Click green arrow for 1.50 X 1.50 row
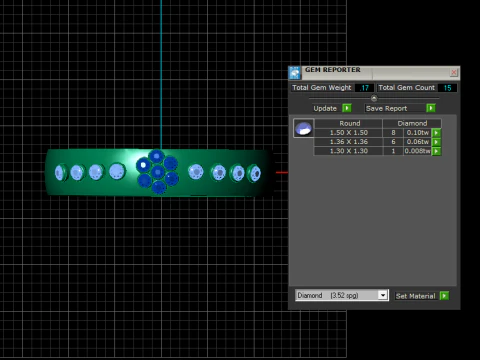480x360 pixels. [436, 133]
